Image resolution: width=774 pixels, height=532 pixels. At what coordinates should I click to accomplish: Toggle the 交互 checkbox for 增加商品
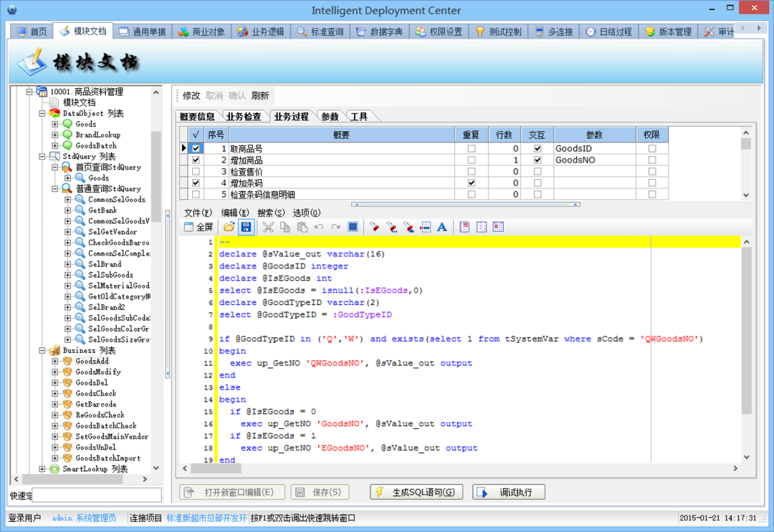pos(537,160)
